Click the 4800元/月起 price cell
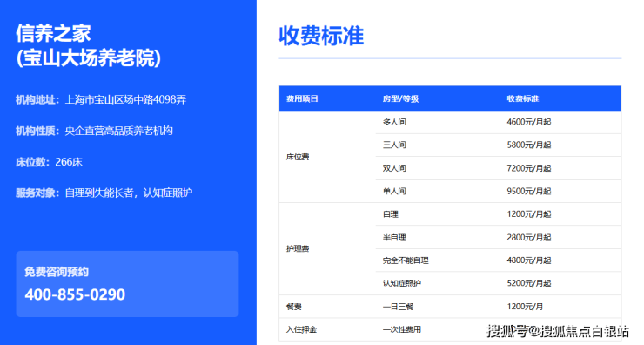Screen dimensions: 644x345 [529, 260]
